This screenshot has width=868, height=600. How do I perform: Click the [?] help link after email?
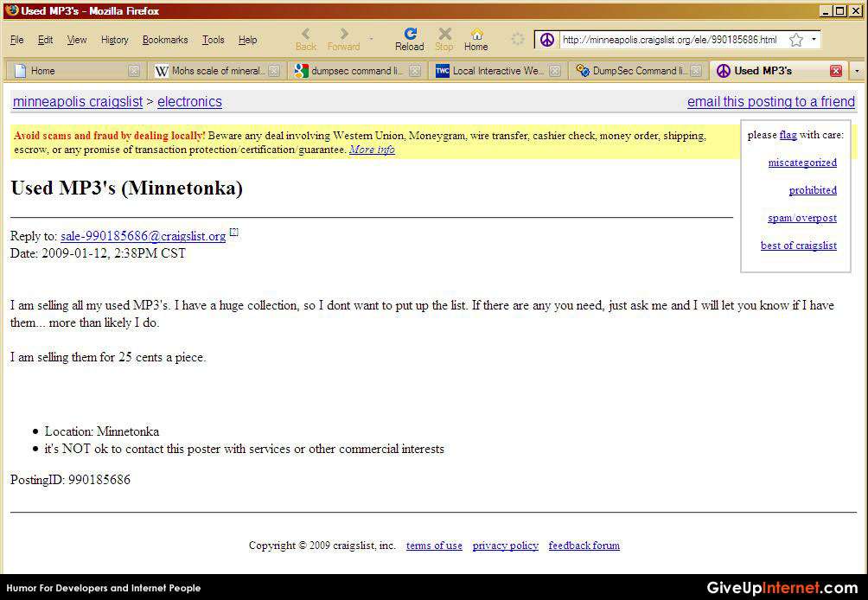(234, 232)
